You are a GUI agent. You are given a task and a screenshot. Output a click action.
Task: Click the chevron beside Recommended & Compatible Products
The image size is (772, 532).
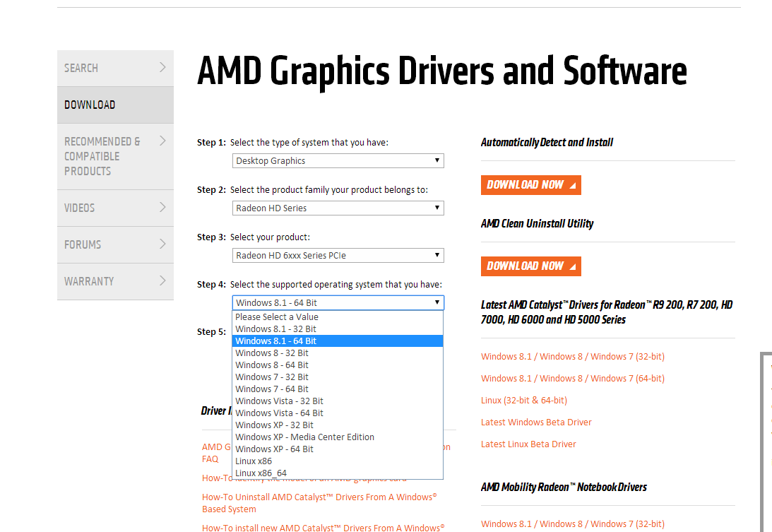[x=162, y=141]
